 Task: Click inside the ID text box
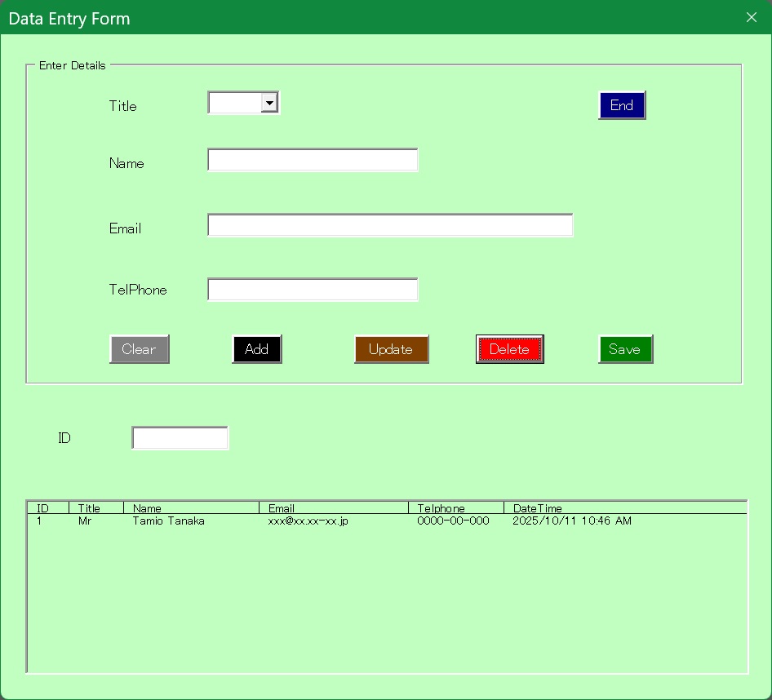(x=180, y=438)
